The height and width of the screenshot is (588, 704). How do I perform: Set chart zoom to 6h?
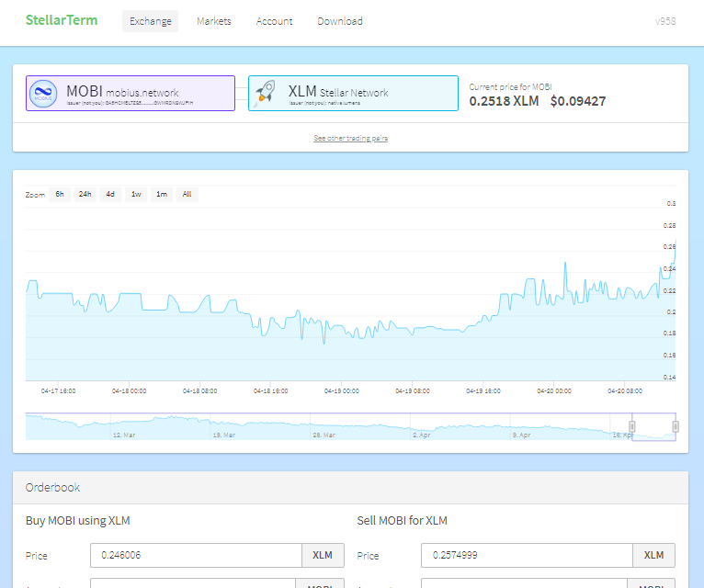[x=60, y=195]
